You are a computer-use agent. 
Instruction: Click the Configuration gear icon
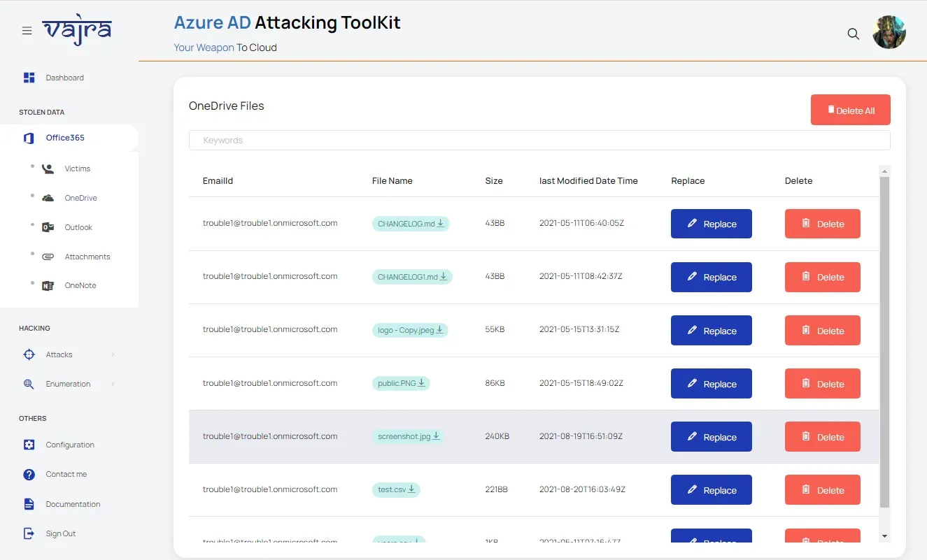pos(29,445)
